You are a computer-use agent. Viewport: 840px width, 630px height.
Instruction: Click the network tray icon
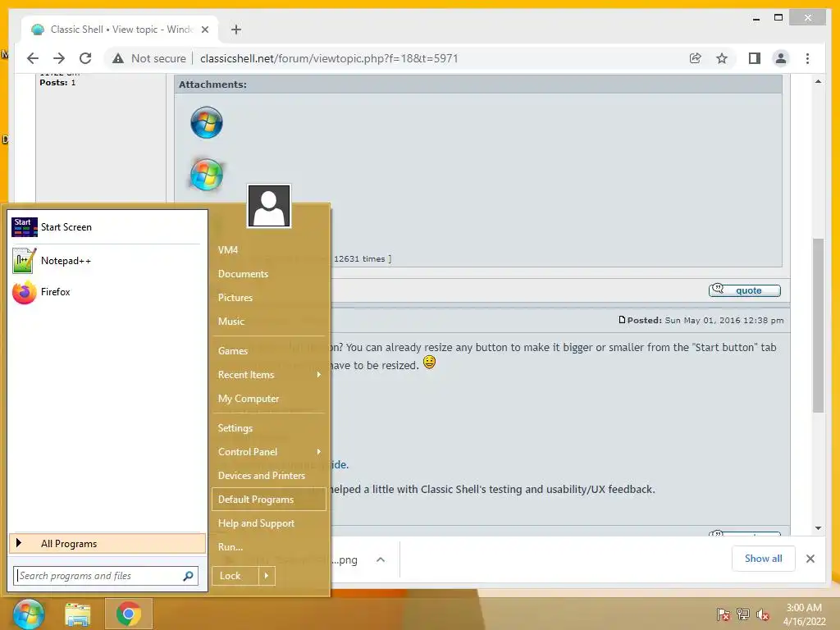click(743, 614)
